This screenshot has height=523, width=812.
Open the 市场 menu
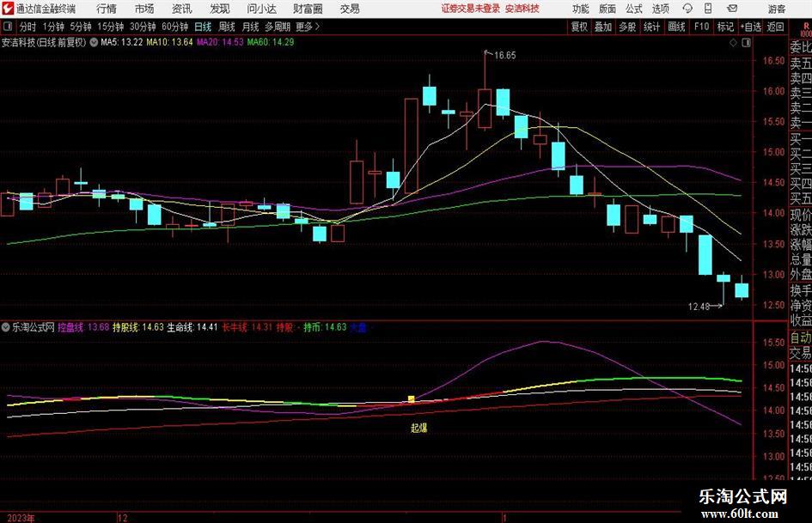tap(144, 9)
